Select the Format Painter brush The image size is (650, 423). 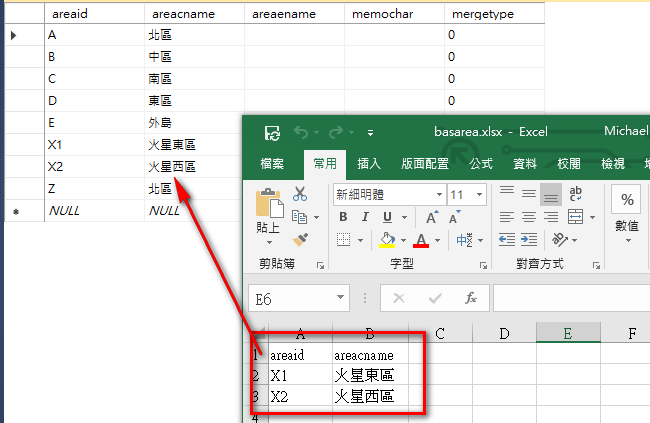click(300, 239)
